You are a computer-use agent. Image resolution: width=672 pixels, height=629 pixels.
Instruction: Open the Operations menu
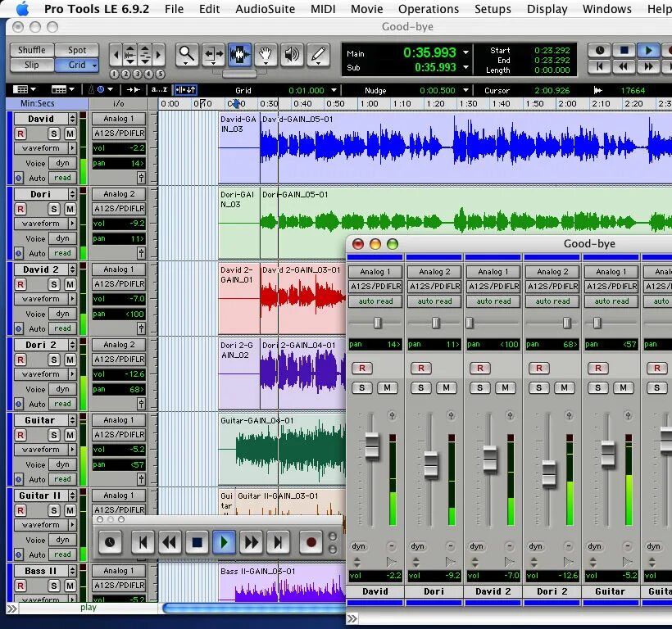coord(429,9)
